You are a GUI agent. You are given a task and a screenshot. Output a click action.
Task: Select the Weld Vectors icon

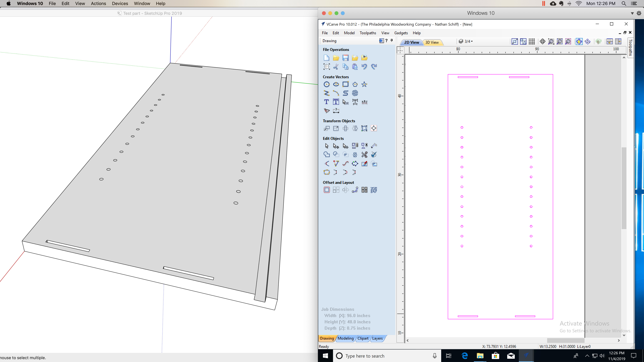(326, 154)
